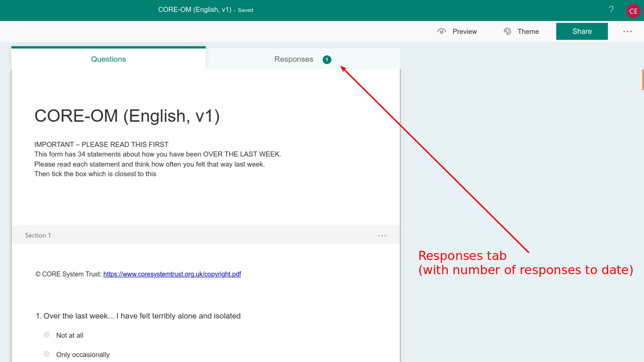Screen dimensions: 644x362
Task: Open the coresystemtrust copyright.pdf link
Action: coord(172,274)
